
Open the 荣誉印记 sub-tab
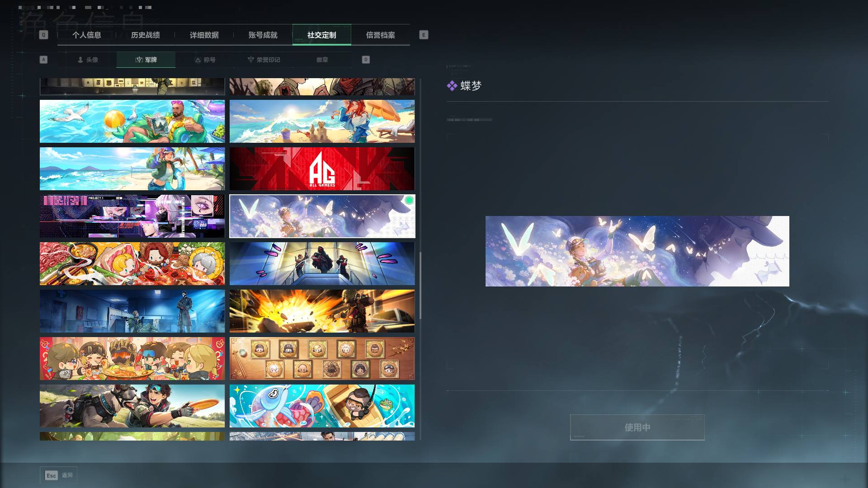tap(264, 60)
